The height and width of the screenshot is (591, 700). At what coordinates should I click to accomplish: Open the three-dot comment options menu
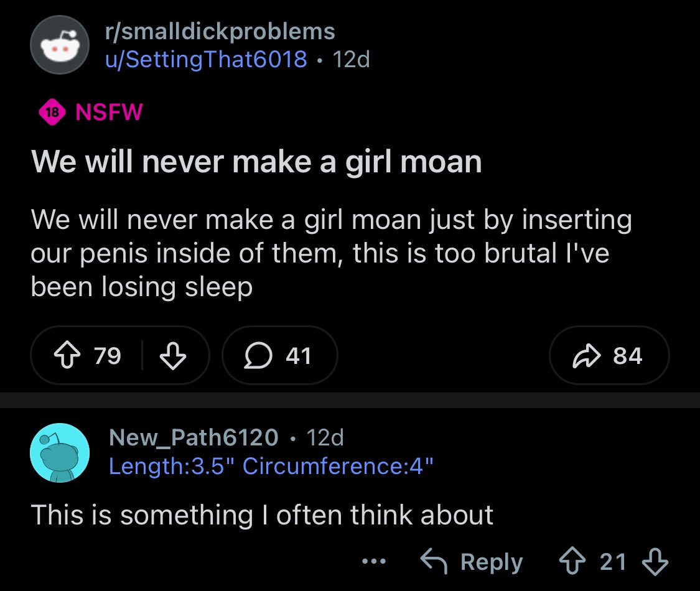tap(374, 561)
